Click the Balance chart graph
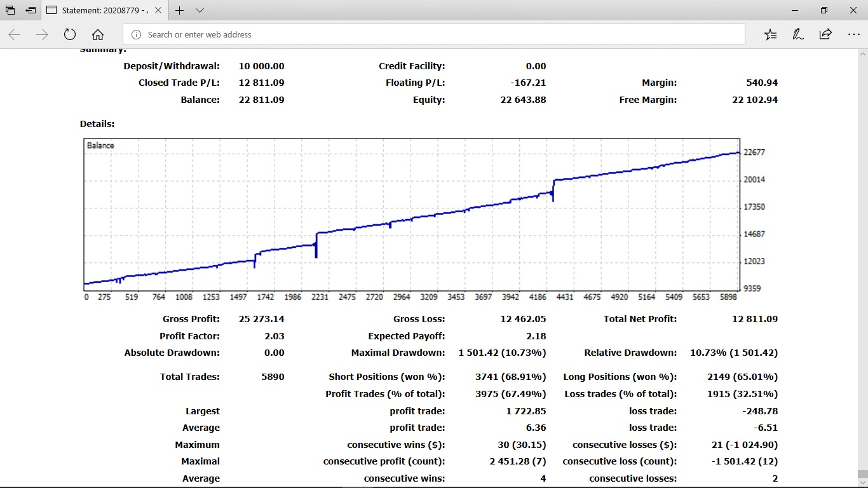Viewport: 868px width, 488px height. (x=412, y=215)
